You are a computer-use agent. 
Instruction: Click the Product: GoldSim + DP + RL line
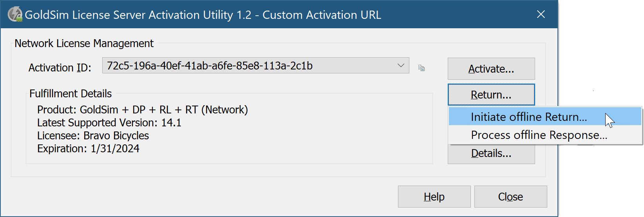click(143, 110)
